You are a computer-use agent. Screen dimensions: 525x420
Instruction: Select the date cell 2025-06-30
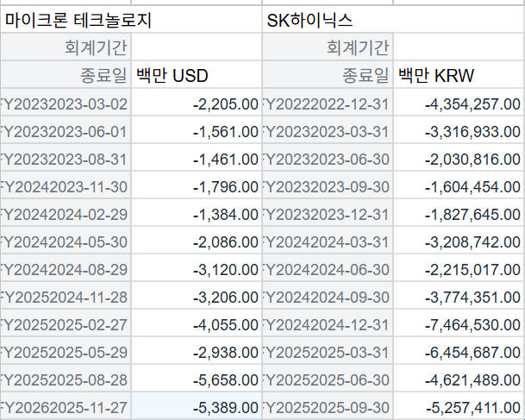328,379
